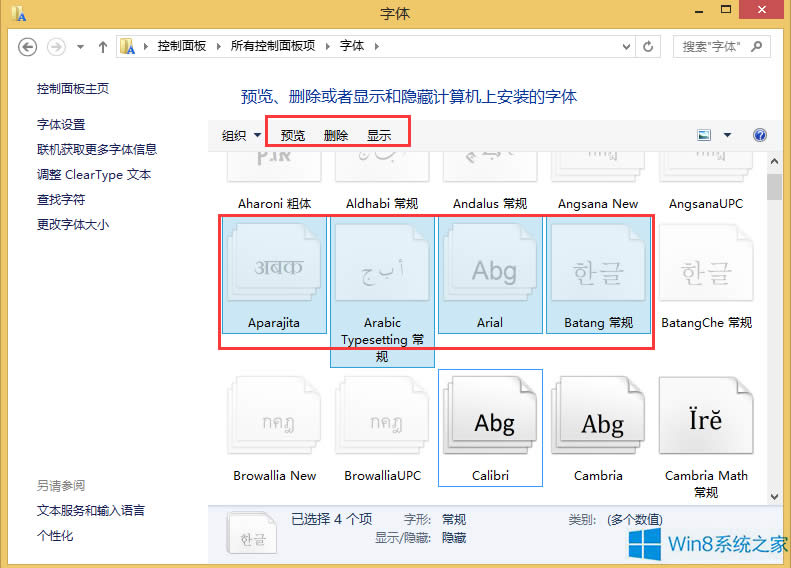This screenshot has height=568, width=791.
Task: Click details pane font preview thumbnail
Action: coord(252,532)
